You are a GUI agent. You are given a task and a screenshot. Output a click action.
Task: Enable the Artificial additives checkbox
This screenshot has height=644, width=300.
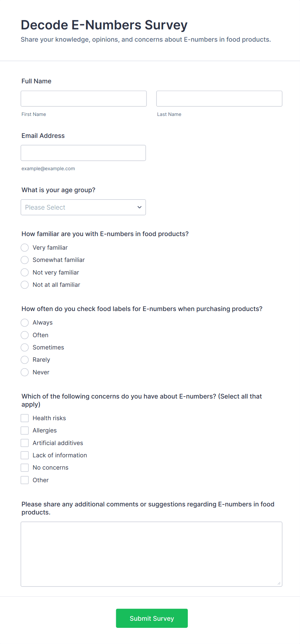pyautogui.click(x=25, y=443)
